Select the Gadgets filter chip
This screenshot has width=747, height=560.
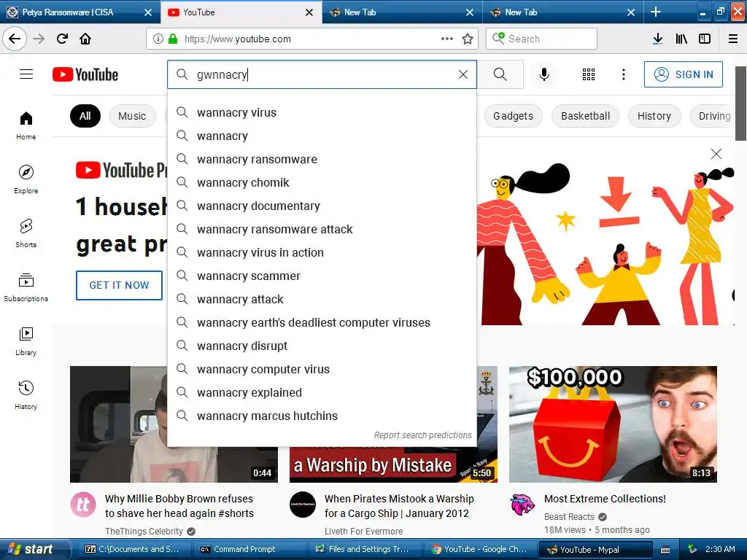point(513,116)
